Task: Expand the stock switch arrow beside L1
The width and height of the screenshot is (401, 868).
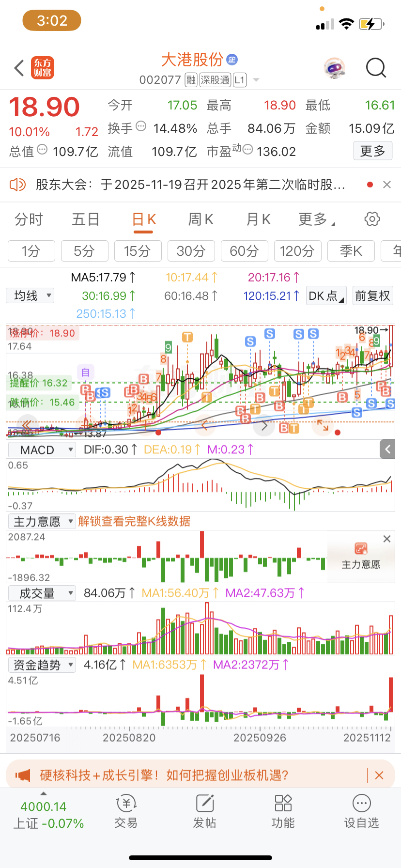Action: pos(256,80)
